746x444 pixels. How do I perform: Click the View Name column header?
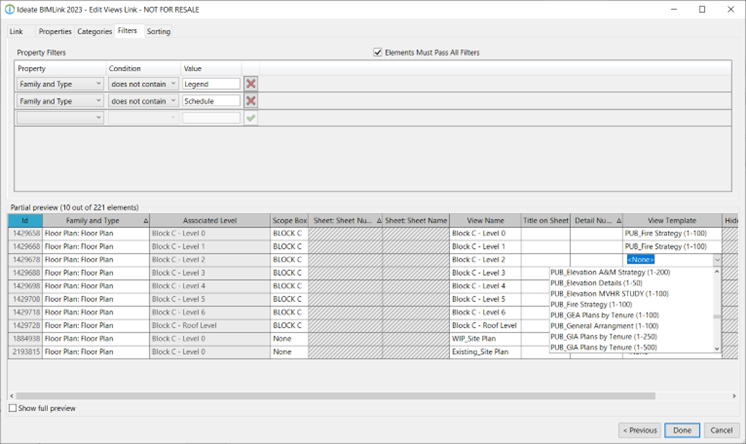(485, 220)
